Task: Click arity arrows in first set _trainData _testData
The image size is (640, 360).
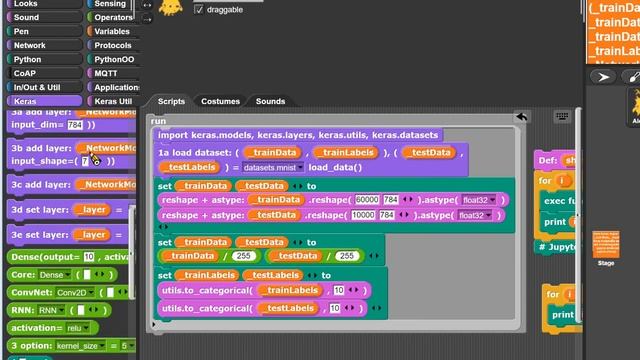Action: click(298, 186)
